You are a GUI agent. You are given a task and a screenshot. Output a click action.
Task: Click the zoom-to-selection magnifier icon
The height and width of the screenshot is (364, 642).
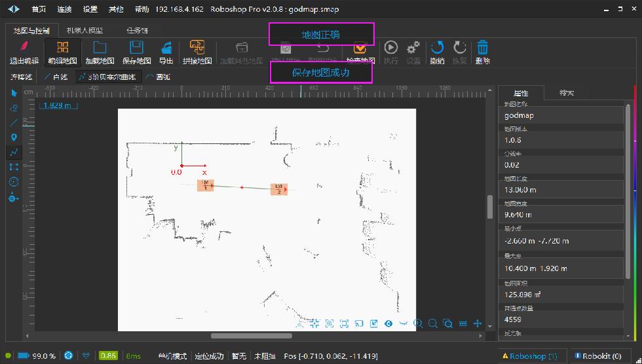pyautogui.click(x=447, y=323)
